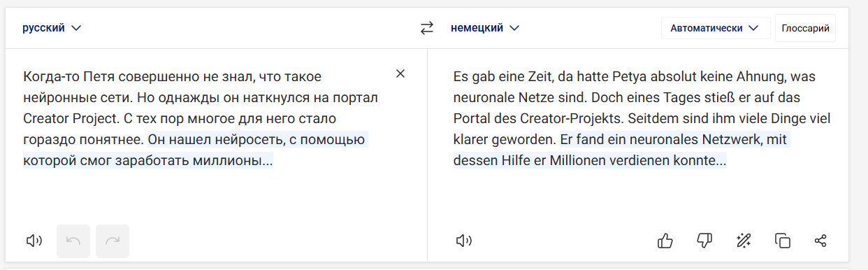Screen dimensions: 868x270
Task: Copy the German translation
Action: 783,241
